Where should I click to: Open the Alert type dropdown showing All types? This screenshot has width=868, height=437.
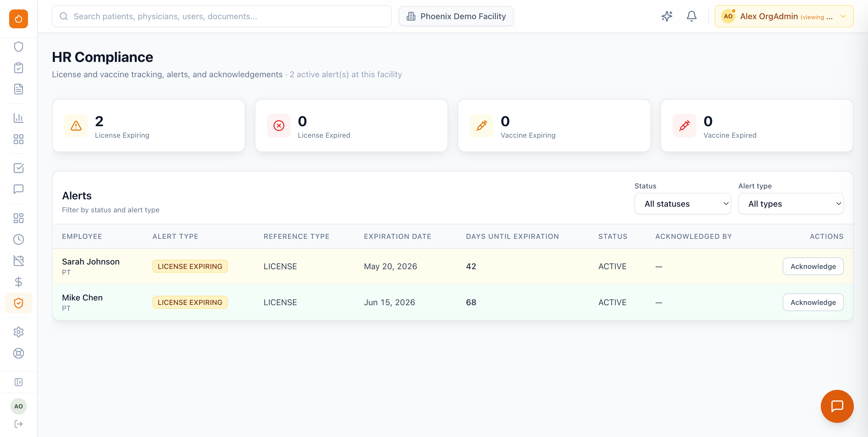coord(791,203)
